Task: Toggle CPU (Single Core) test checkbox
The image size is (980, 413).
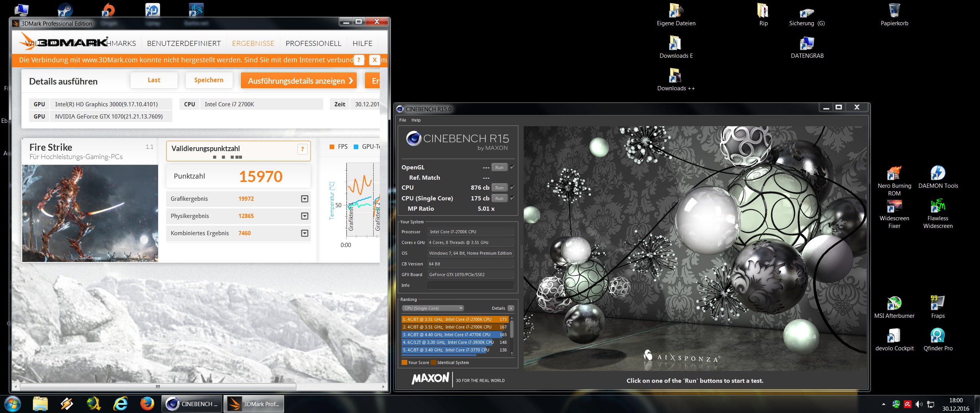Action: pyautogui.click(x=513, y=198)
